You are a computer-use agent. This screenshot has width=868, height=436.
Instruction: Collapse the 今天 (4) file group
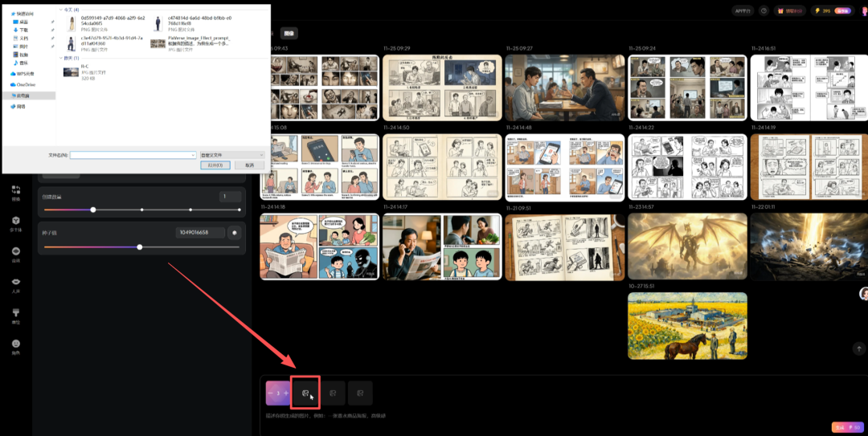pos(62,9)
